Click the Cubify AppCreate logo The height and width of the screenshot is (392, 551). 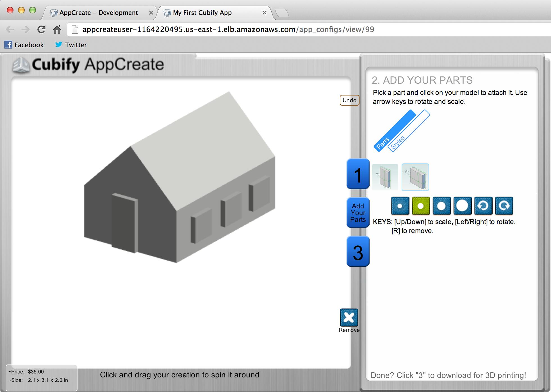88,65
